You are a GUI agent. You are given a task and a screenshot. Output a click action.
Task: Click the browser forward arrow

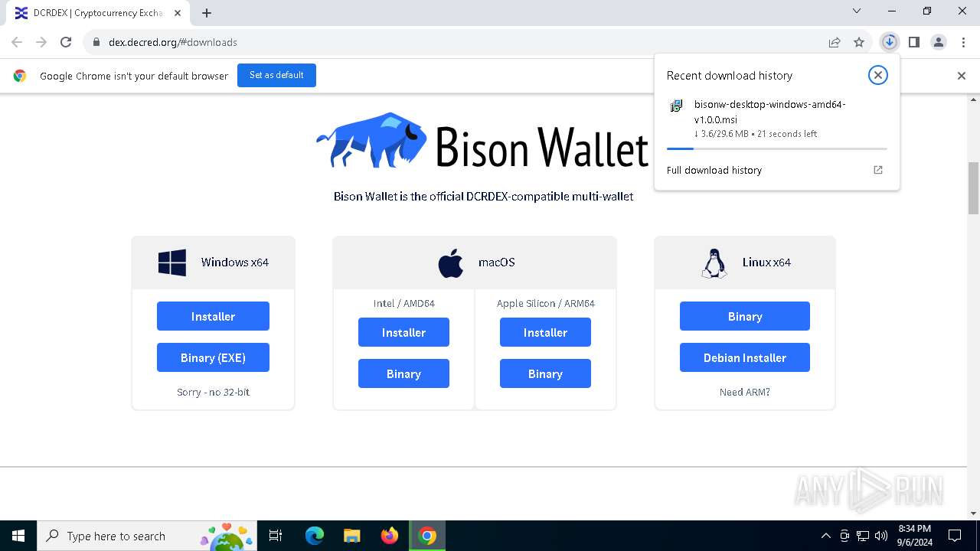point(41,42)
